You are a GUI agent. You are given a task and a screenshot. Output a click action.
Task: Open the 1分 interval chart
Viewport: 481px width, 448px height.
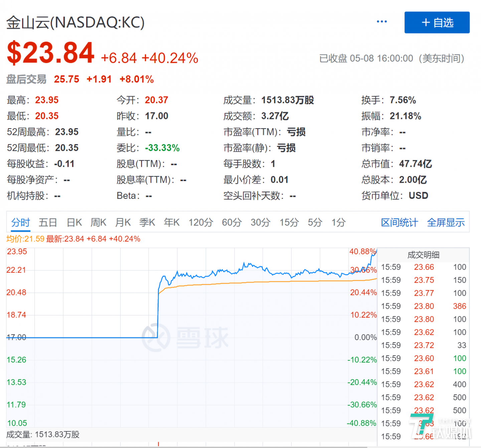338,222
